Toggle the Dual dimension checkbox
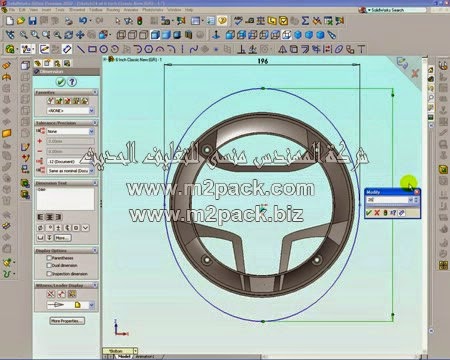450x360 pixels. tap(49, 265)
